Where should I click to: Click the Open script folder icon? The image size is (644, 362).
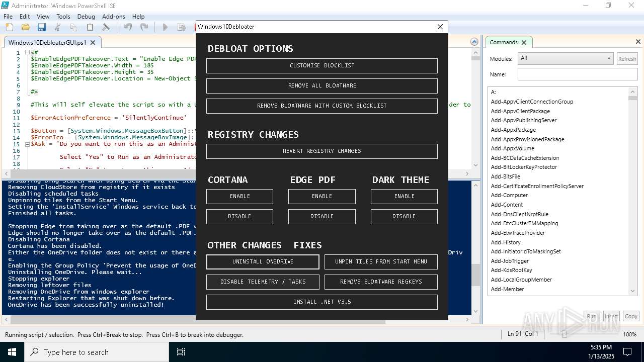[x=25, y=27]
